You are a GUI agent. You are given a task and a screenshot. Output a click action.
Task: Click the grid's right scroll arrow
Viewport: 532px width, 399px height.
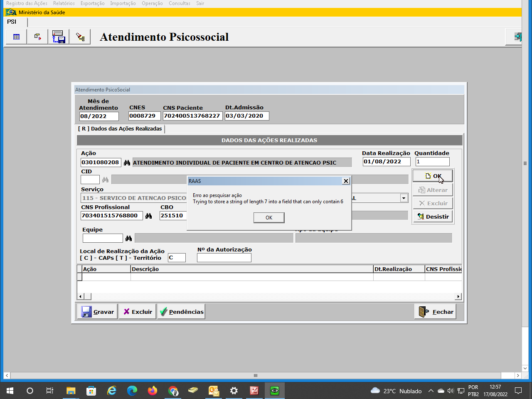458,296
